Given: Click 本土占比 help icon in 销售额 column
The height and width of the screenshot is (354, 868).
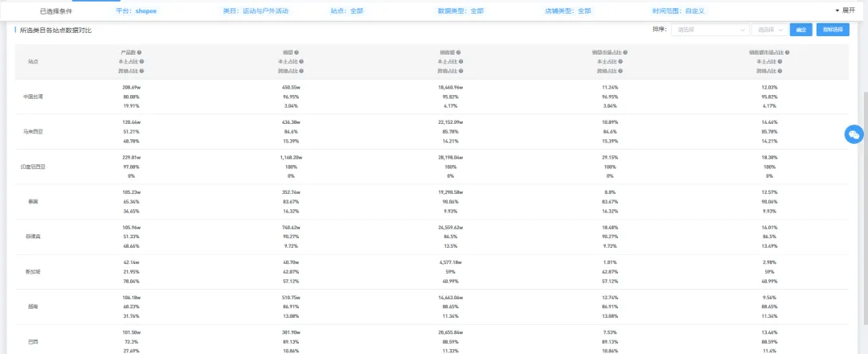Looking at the screenshot, I should pyautogui.click(x=461, y=61).
